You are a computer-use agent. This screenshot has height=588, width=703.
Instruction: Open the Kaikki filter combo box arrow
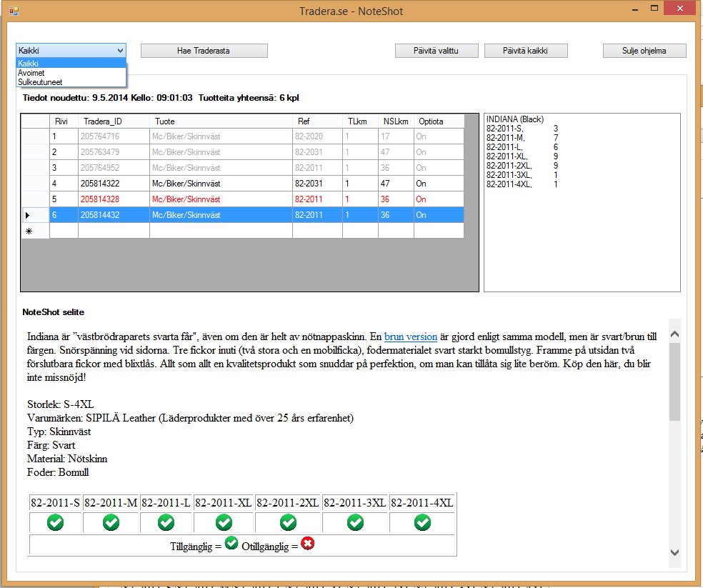click(x=120, y=51)
